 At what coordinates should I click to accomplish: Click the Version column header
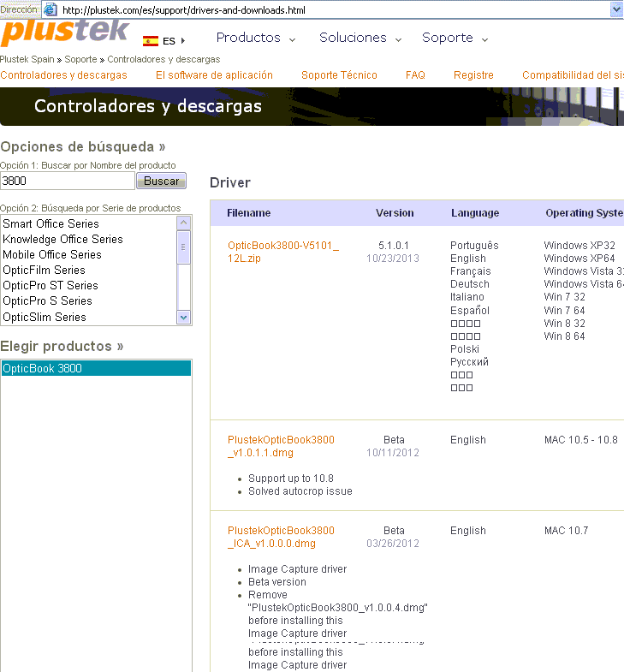pyautogui.click(x=395, y=213)
